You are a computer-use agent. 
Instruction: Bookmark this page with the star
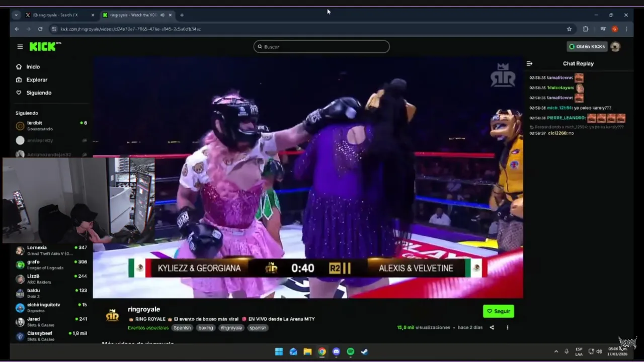click(x=569, y=29)
